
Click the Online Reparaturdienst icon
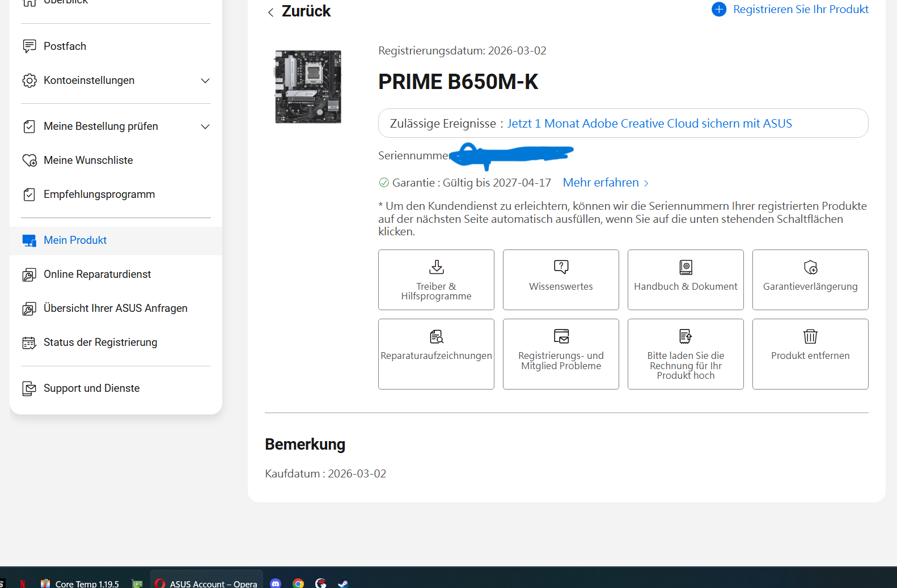pyautogui.click(x=29, y=274)
